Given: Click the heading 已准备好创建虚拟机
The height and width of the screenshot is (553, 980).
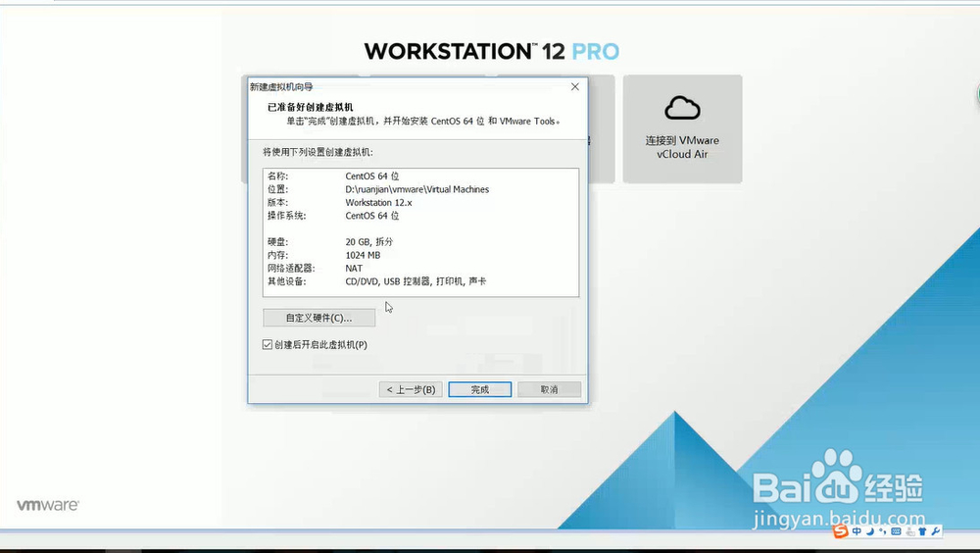Looking at the screenshot, I should click(311, 107).
